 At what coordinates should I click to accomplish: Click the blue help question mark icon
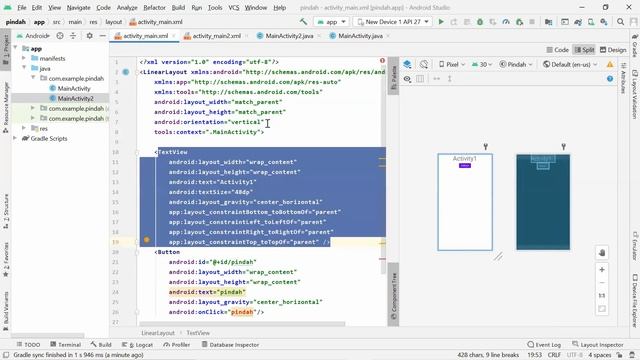pyautogui.click(x=610, y=79)
